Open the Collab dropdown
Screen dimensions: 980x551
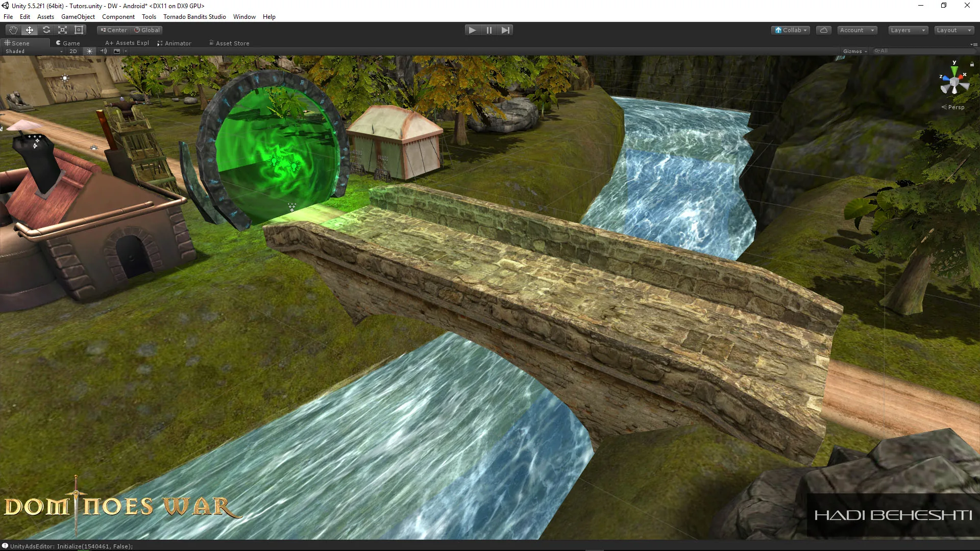point(791,30)
